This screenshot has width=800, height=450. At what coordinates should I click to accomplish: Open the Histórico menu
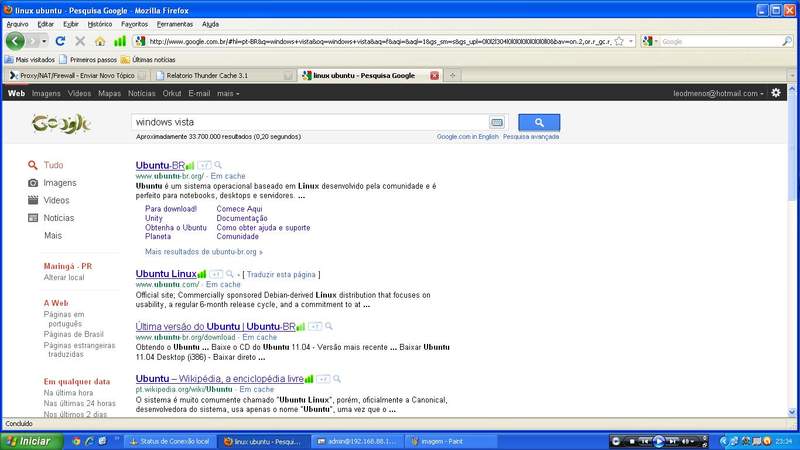point(99,24)
